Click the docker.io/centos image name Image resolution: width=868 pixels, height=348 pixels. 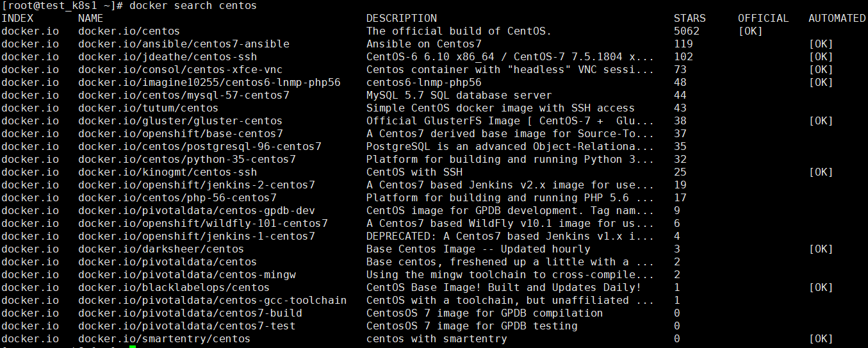tap(129, 31)
